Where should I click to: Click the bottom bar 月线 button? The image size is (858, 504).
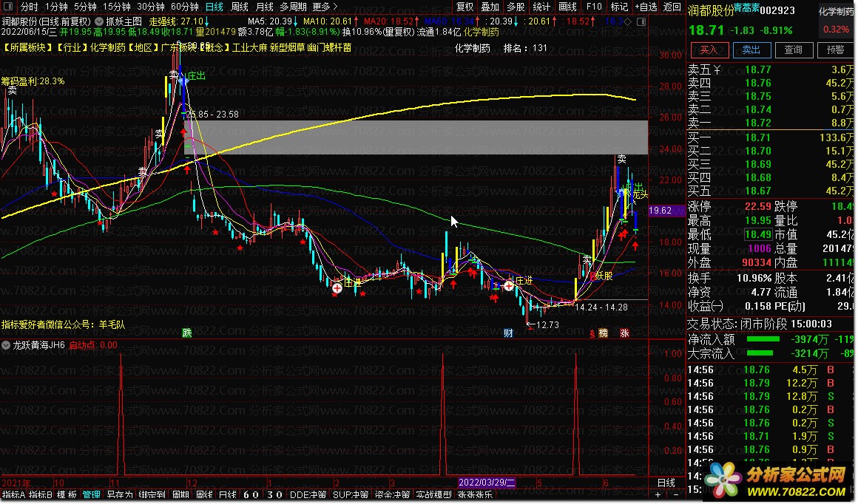click(x=228, y=495)
